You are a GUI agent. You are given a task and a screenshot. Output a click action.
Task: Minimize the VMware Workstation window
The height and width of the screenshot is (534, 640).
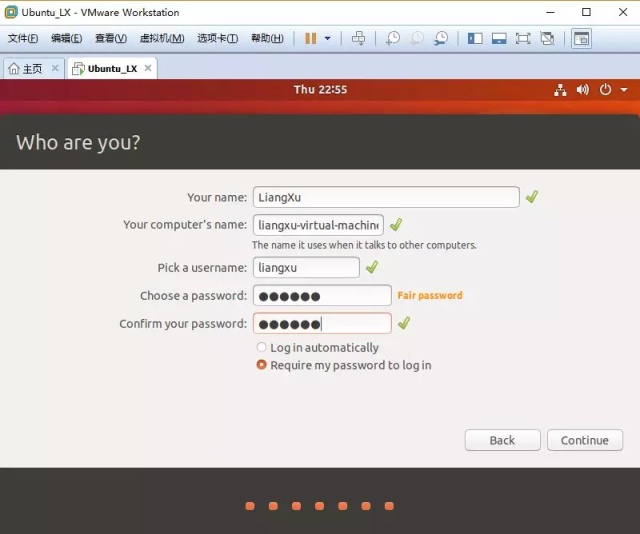pyautogui.click(x=550, y=12)
